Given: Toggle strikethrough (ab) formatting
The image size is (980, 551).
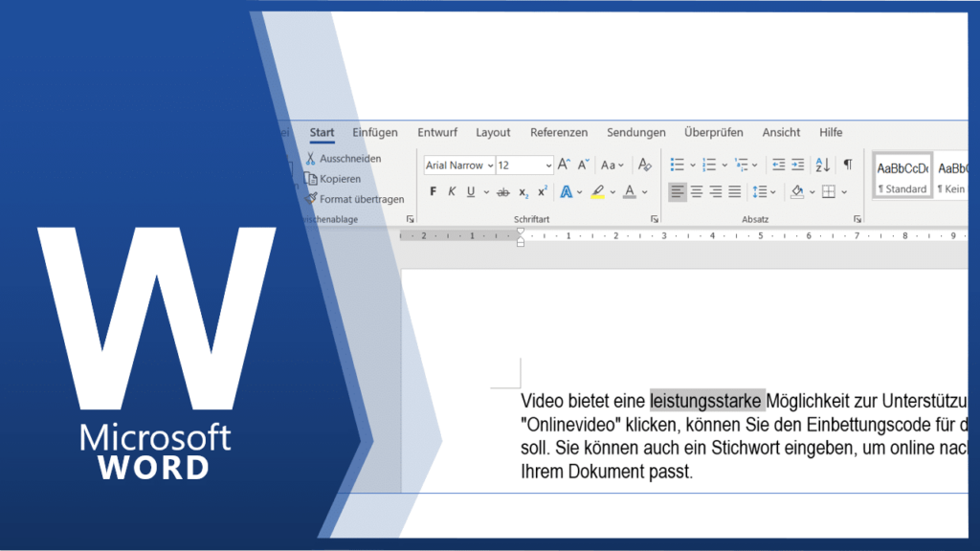Looking at the screenshot, I should pos(503,192).
